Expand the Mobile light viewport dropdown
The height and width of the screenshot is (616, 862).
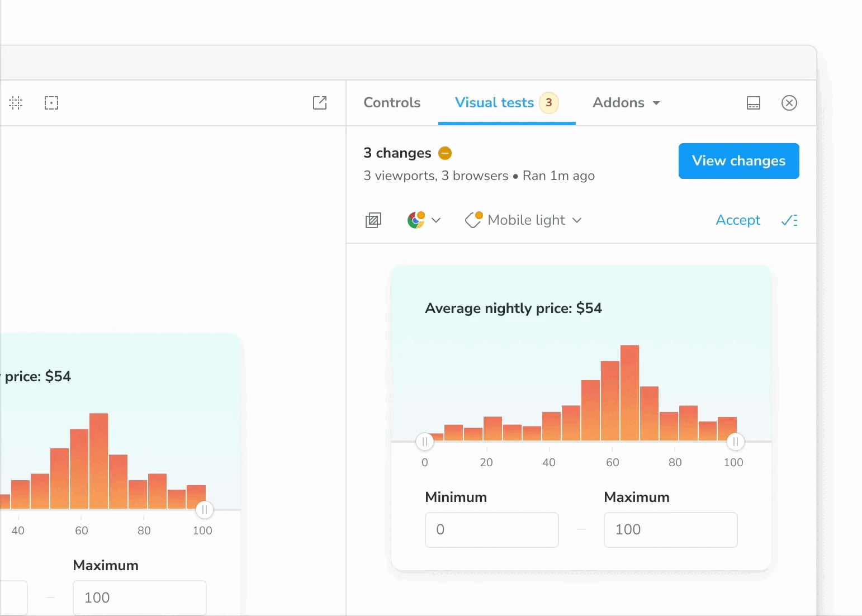577,220
